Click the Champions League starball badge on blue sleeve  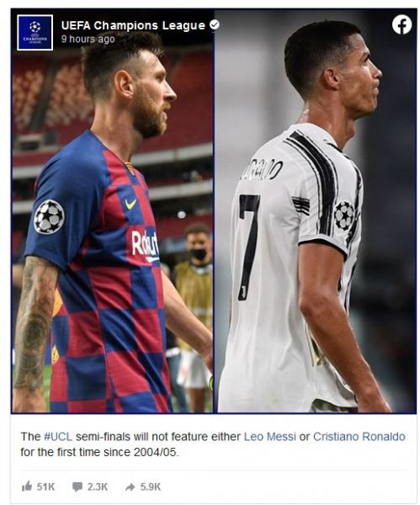(x=49, y=217)
